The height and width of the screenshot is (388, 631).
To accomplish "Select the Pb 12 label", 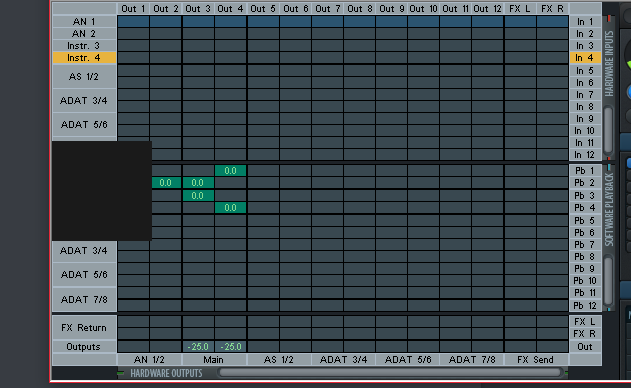I will (585, 305).
